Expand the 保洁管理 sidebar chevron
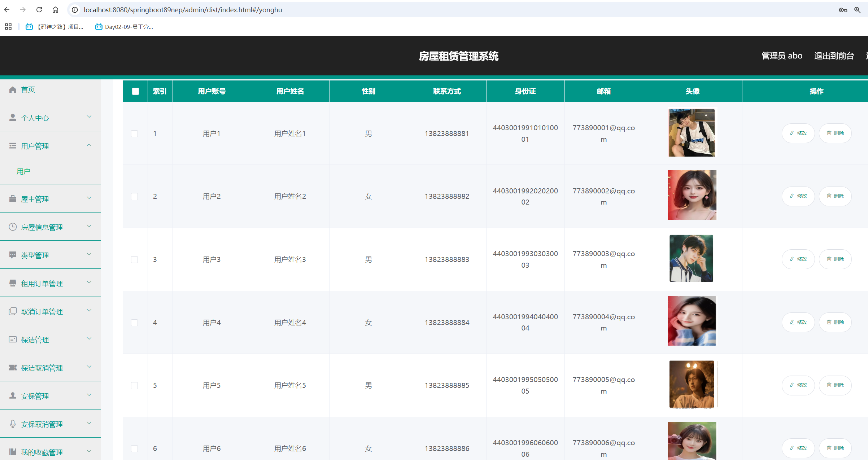The height and width of the screenshot is (460, 868). 89,339
